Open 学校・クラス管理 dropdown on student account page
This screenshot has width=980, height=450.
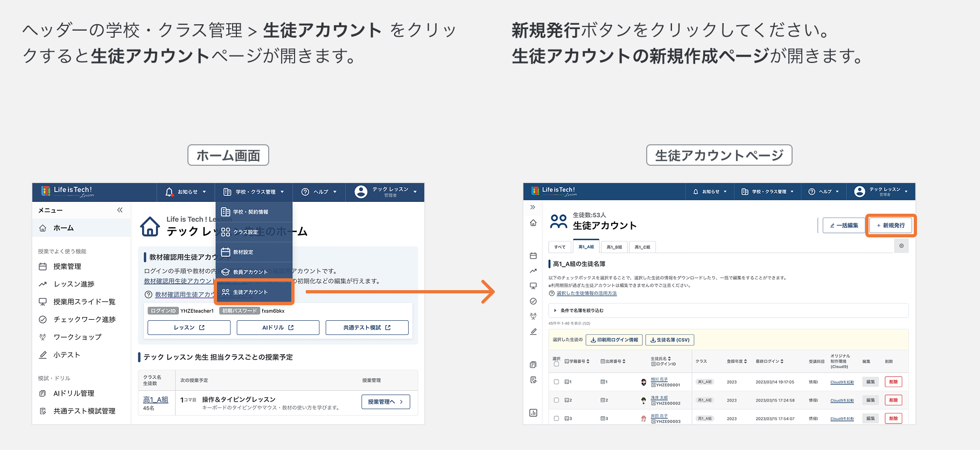pos(767,192)
